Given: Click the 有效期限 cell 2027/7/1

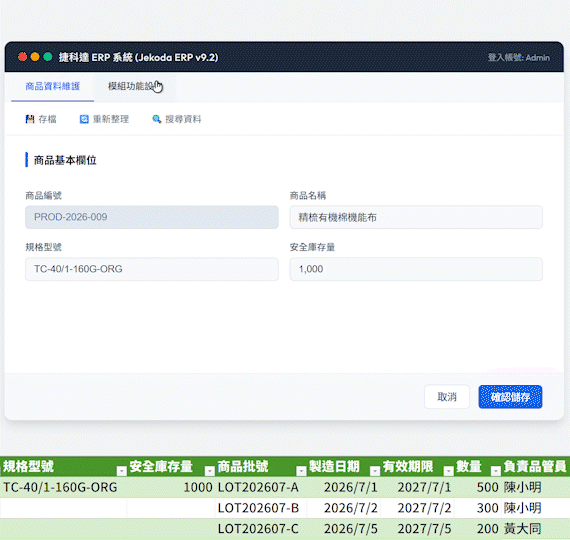Looking at the screenshot, I should pos(417,487).
